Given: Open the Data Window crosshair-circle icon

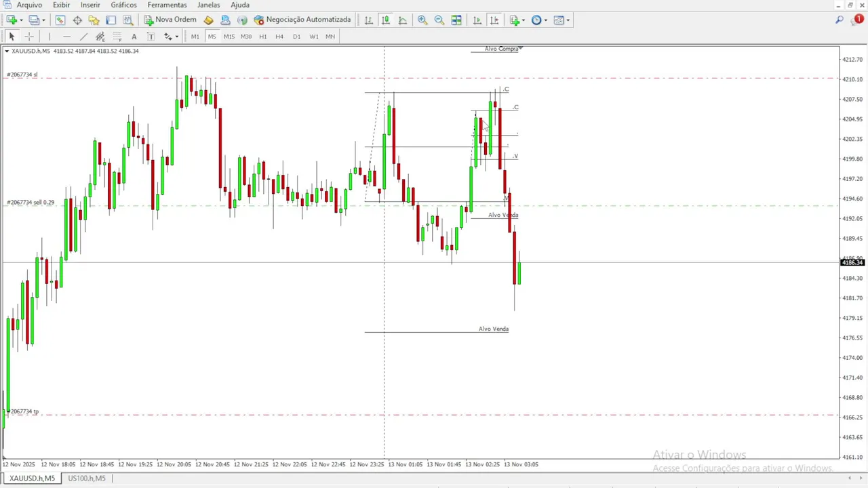Looking at the screenshot, I should coord(77,20).
